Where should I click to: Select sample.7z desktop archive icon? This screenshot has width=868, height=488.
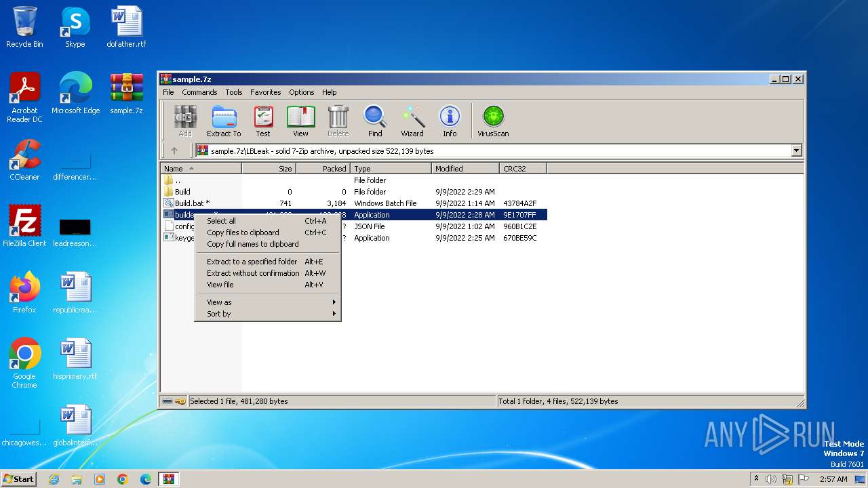pos(126,94)
